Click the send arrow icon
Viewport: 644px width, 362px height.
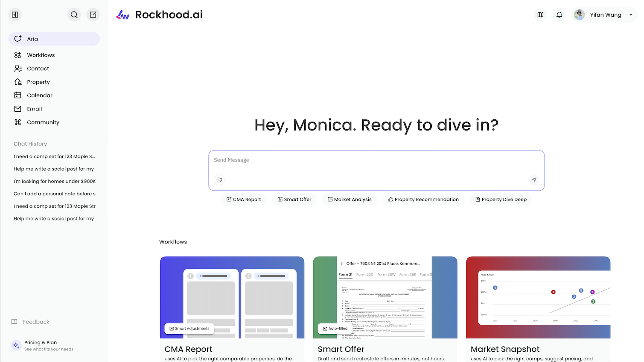point(534,180)
